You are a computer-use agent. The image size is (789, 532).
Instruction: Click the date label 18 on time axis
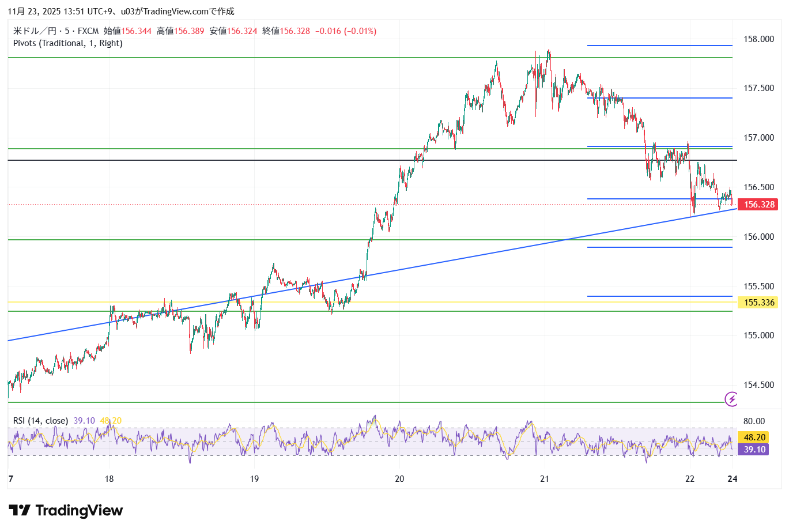pyautogui.click(x=109, y=478)
